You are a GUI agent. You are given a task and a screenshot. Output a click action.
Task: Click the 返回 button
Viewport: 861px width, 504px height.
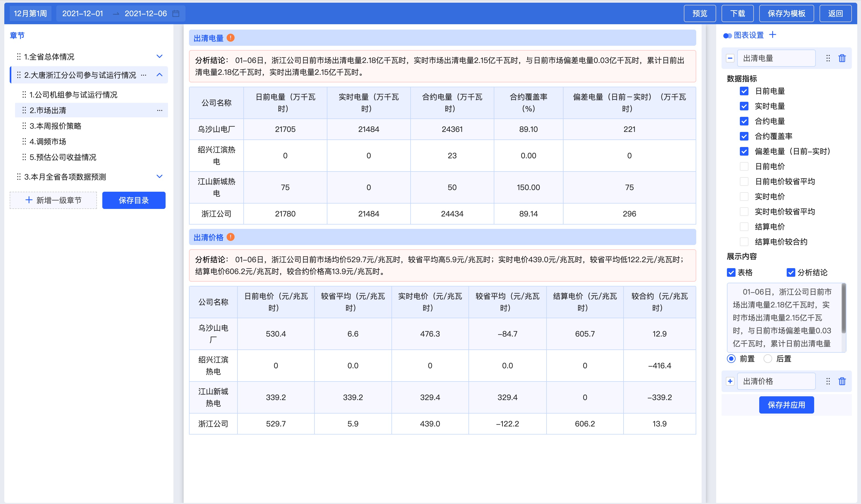[x=835, y=14]
